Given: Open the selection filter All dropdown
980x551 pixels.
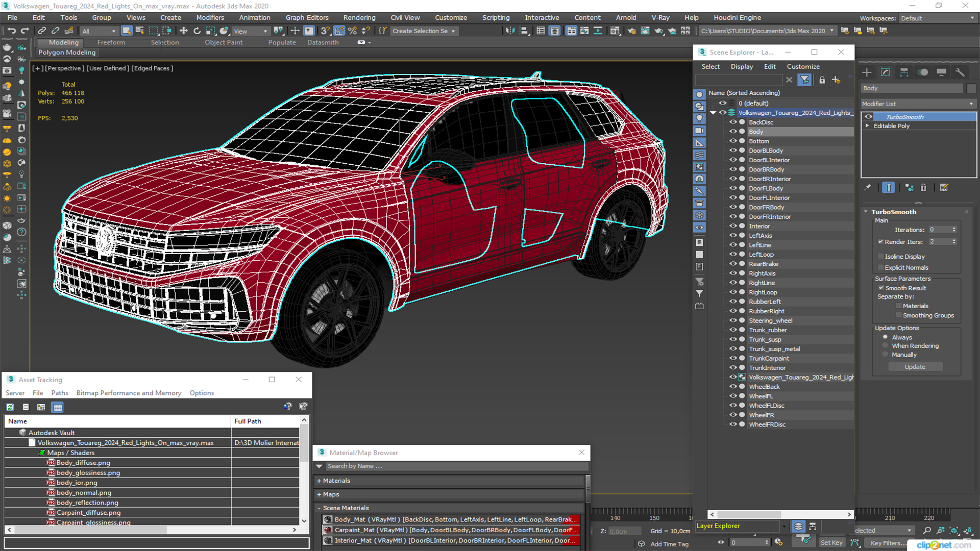Looking at the screenshot, I should point(99,31).
